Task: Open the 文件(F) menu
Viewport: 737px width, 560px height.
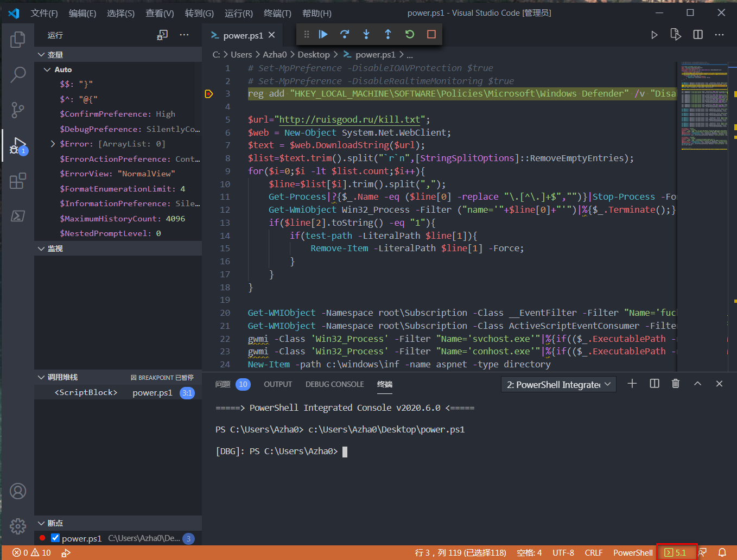Action: tap(45, 13)
